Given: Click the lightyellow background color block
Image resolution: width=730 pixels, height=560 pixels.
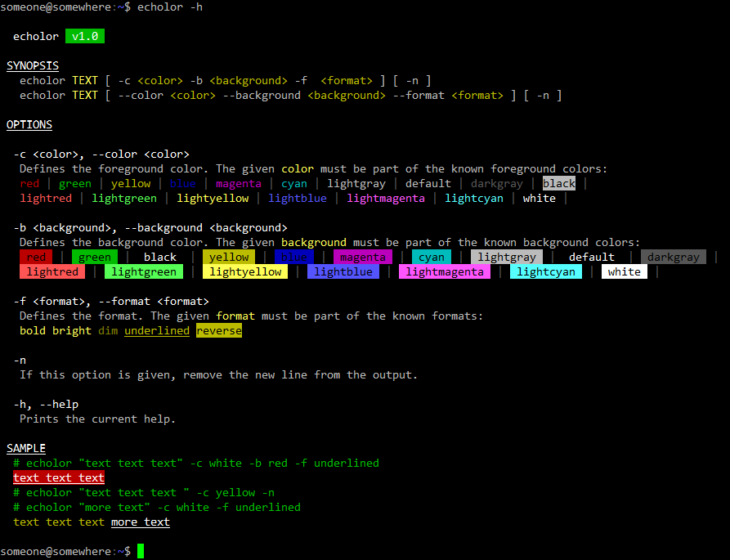Looking at the screenshot, I should pyautogui.click(x=245, y=272).
